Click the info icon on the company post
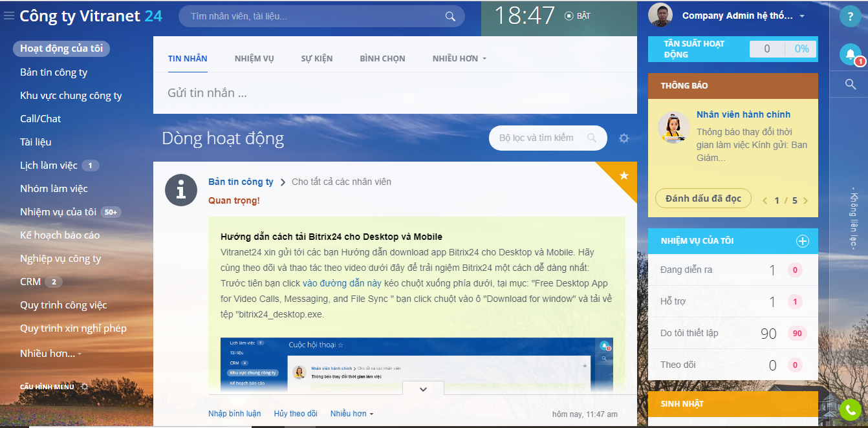868x428 pixels. pos(180,190)
